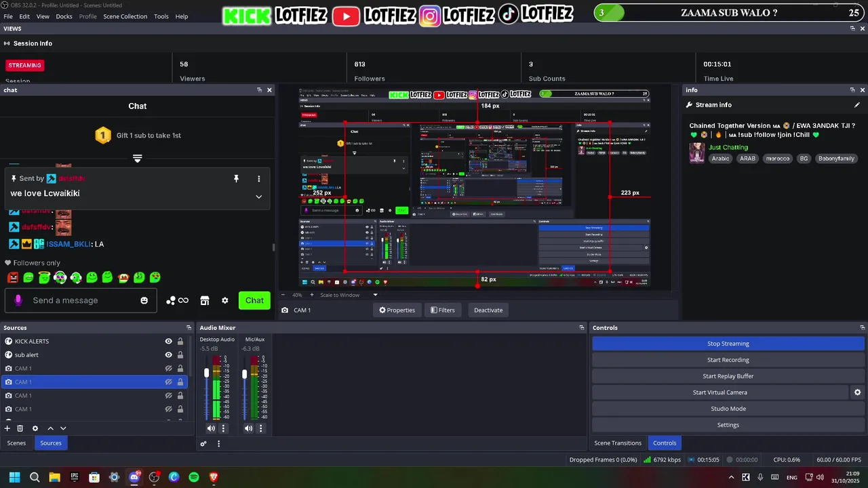Viewport: 868px width, 488px height.
Task: Pop out the Sources dock
Action: [x=189, y=328]
